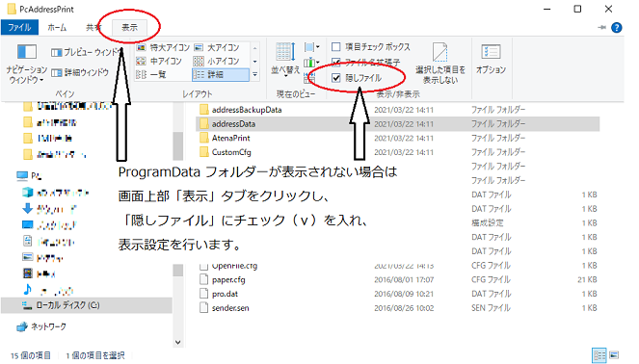Expand the layout gallery more options
The height and width of the screenshot is (364, 639).
(x=255, y=74)
